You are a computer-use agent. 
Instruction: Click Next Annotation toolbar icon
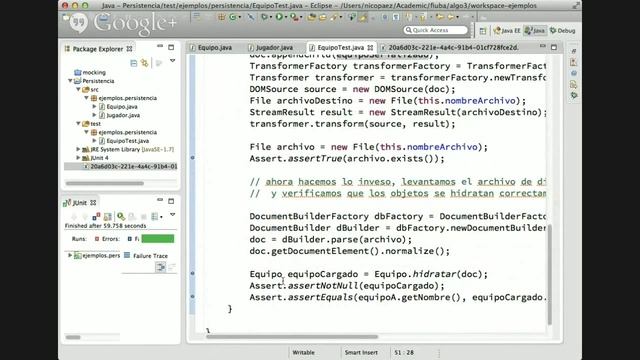click(409, 17)
